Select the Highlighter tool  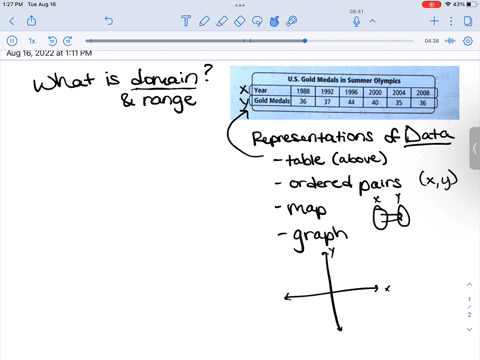click(222, 21)
